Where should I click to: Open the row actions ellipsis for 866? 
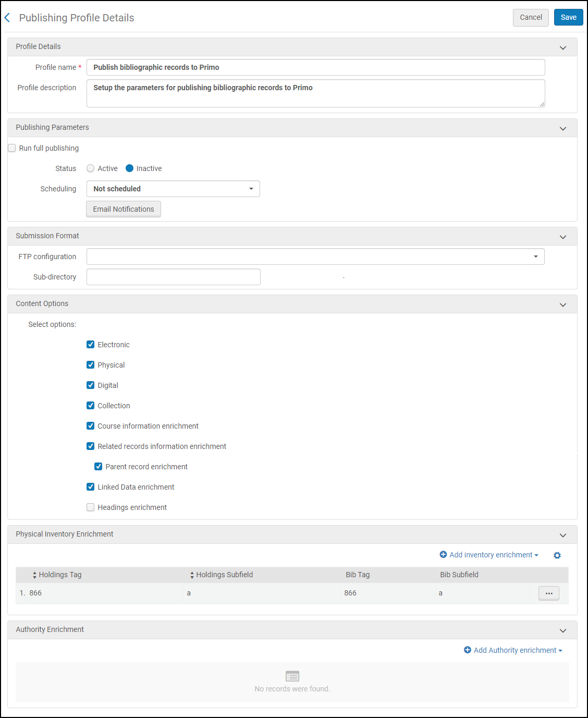[548, 593]
